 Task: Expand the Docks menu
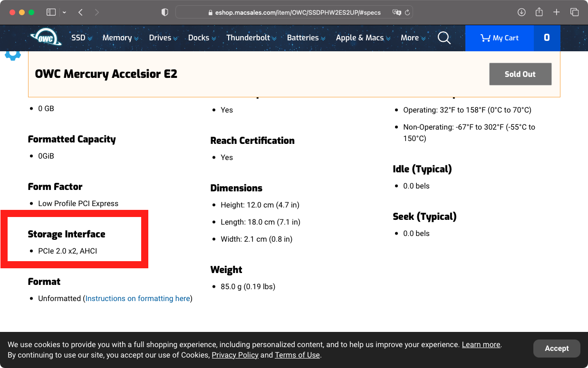(x=202, y=38)
